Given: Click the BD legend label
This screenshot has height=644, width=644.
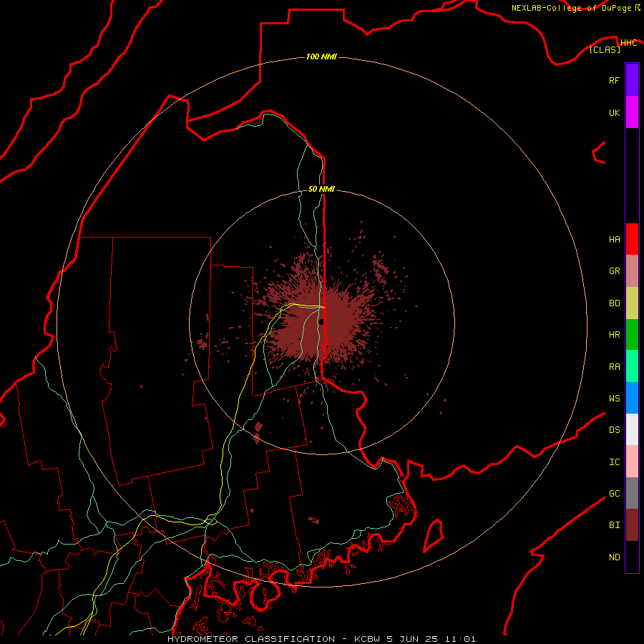Looking at the screenshot, I should pos(614,303).
